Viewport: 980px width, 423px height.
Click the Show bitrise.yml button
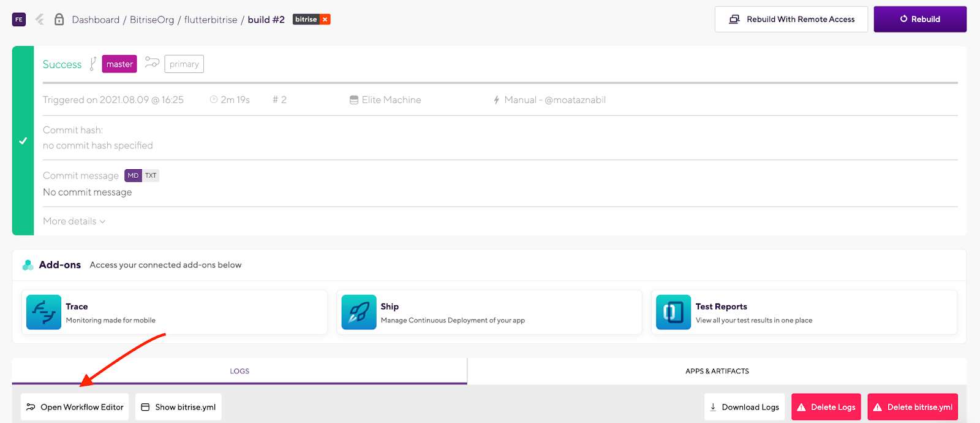[x=178, y=407]
